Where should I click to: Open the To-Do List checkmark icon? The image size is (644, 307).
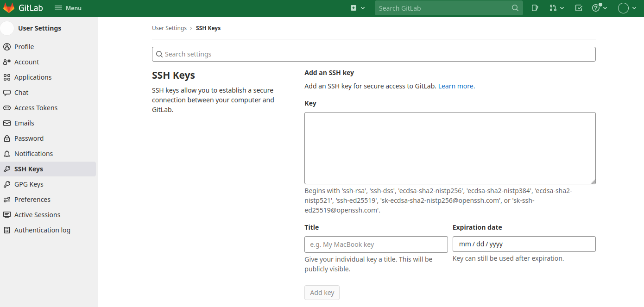click(578, 8)
